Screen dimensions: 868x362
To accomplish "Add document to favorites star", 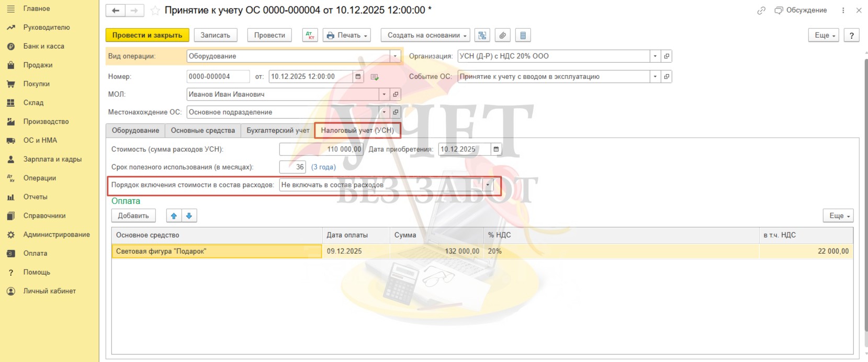I will (x=155, y=10).
